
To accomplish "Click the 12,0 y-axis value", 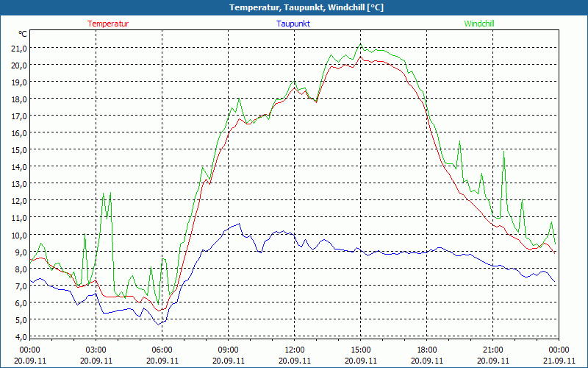I will coord(20,200).
